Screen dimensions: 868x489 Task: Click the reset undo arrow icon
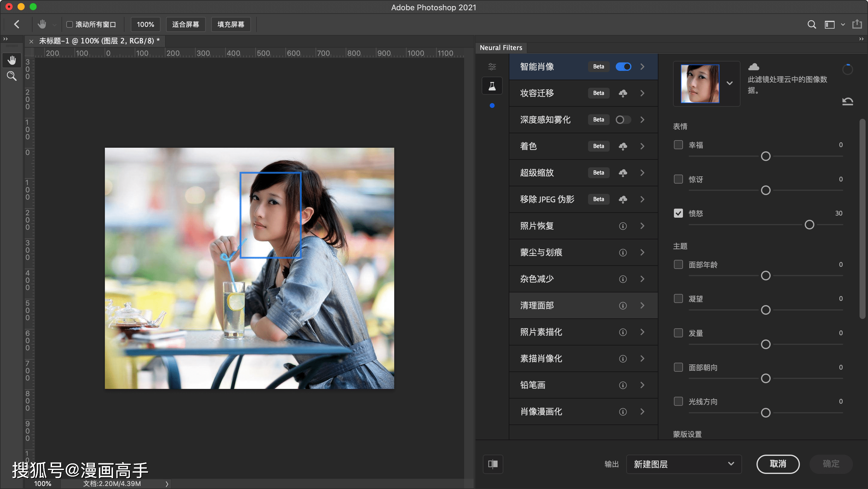tap(848, 101)
